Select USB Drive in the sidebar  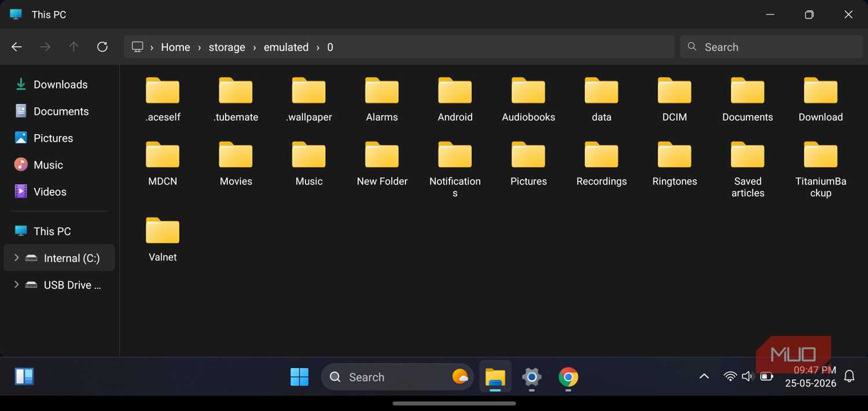click(60, 284)
